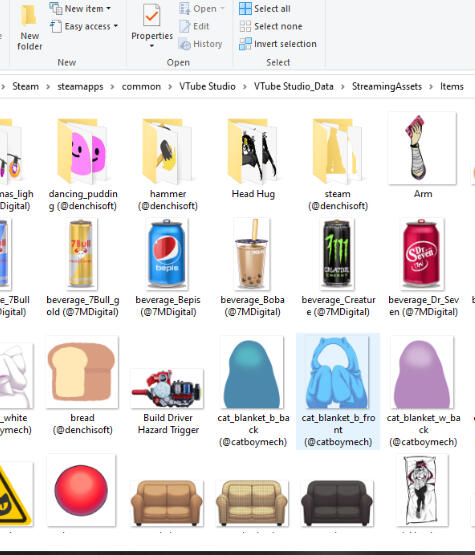Go to Steam in breadcrumb path

pyautogui.click(x=25, y=86)
